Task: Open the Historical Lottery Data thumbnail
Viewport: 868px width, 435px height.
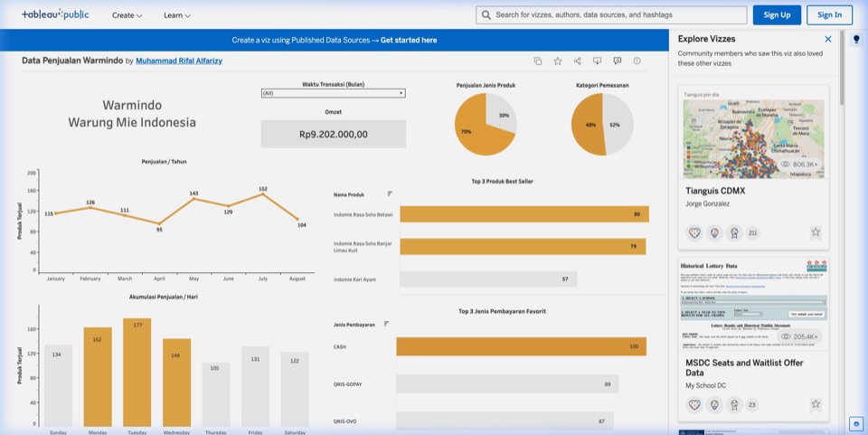Action: (x=753, y=305)
